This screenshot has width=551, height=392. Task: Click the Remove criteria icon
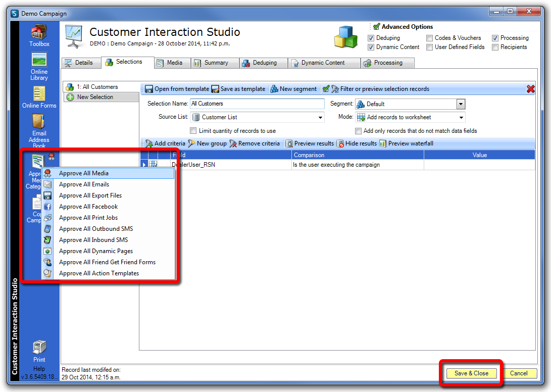pyautogui.click(x=233, y=143)
